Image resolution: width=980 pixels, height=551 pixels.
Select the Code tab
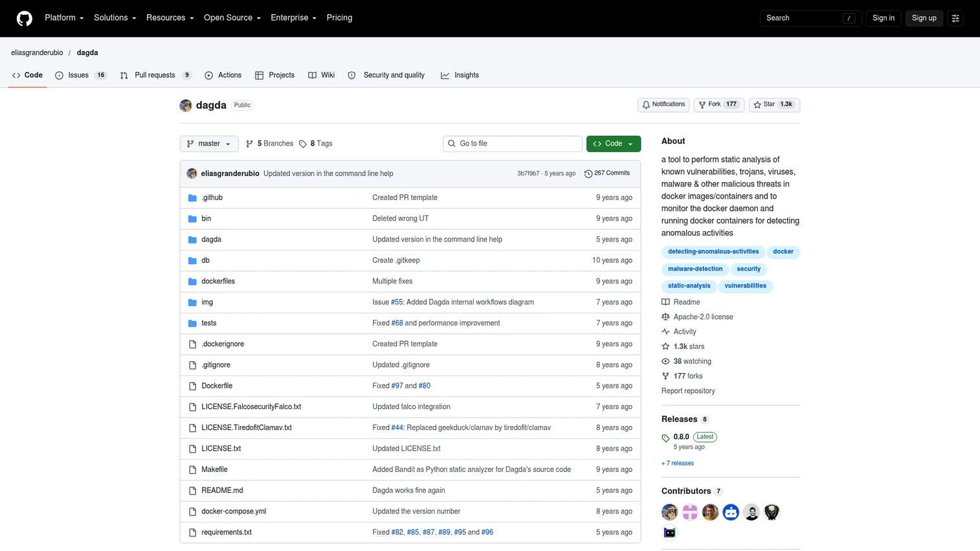(27, 75)
